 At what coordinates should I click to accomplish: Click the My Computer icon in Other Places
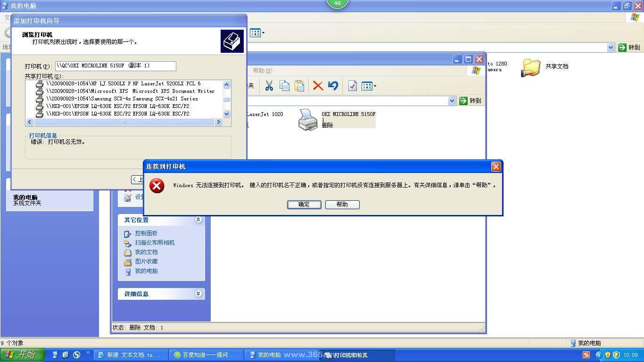(128, 271)
